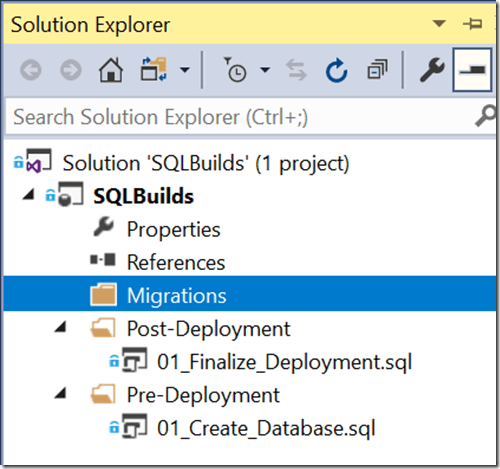This screenshot has height=469, width=500.
Task: Click the Solution Explorer title bar text
Action: coord(90,25)
